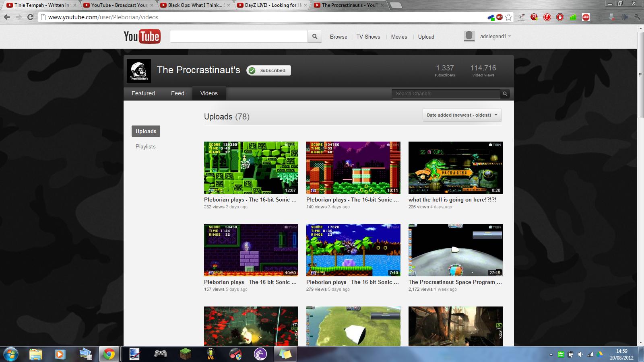The width and height of the screenshot is (644, 362).
Task: Show hidden system tray icons arrow
Action: pos(551,354)
